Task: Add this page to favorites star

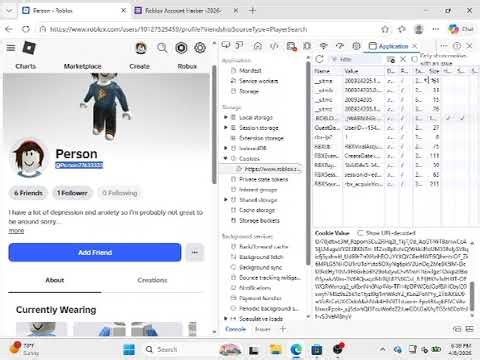Action: coord(385,29)
